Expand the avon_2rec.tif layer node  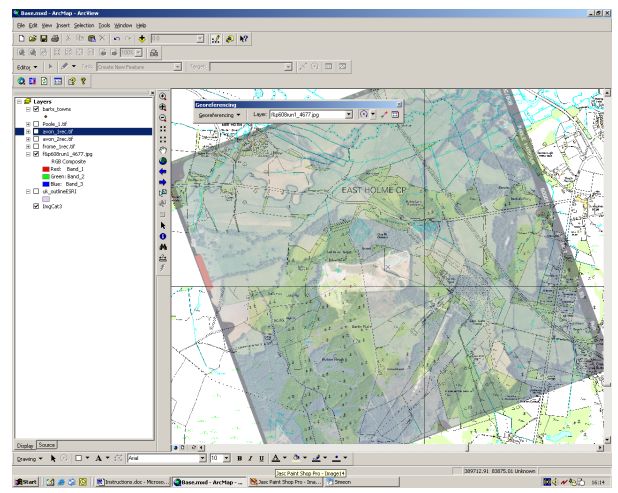(x=28, y=139)
